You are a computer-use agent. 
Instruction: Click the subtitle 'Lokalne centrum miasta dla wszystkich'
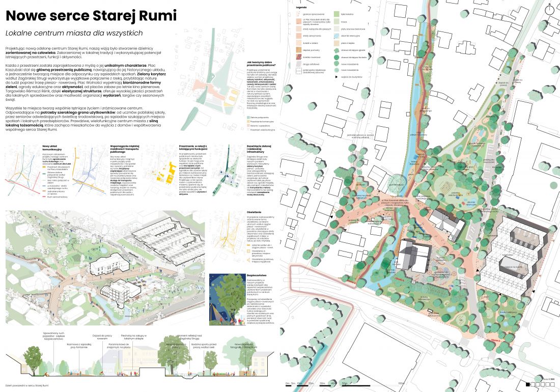[x=74, y=33]
